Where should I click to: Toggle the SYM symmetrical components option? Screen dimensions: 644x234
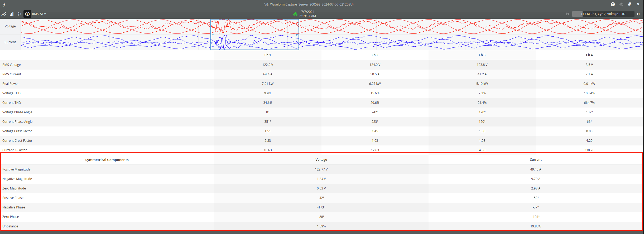point(43,14)
